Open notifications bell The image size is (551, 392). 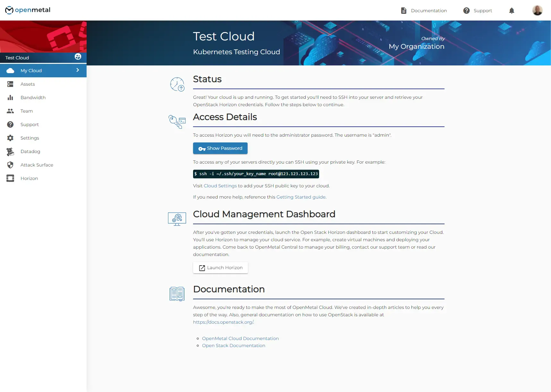(x=512, y=11)
